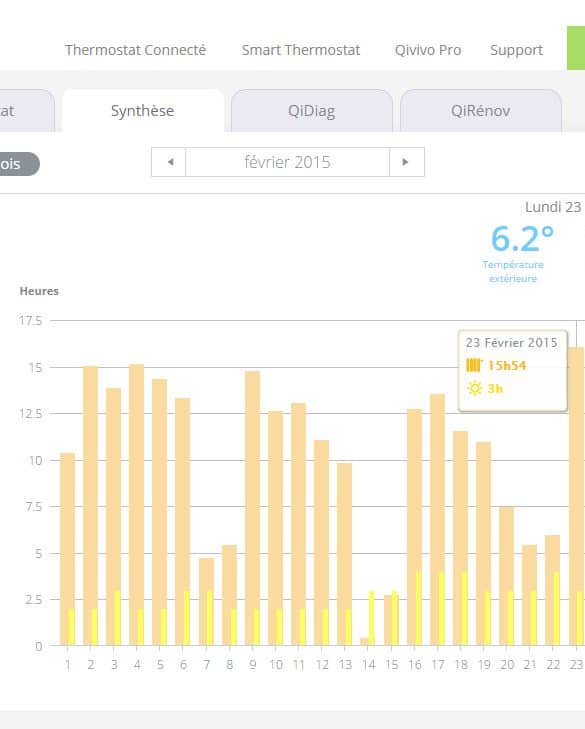
Task: Click the heating radiator icon in tooltip
Action: click(474, 365)
